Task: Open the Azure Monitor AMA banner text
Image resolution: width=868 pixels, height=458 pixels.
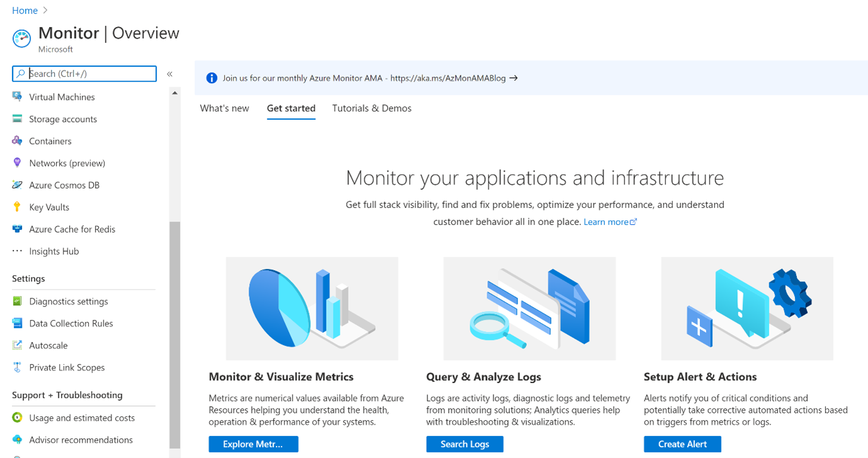Action: click(364, 78)
